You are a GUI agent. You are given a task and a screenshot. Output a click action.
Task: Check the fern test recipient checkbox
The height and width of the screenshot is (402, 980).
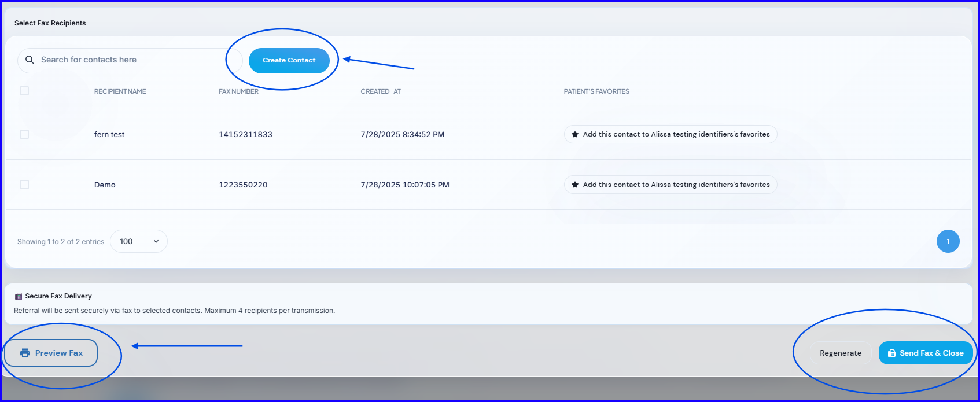coord(24,134)
